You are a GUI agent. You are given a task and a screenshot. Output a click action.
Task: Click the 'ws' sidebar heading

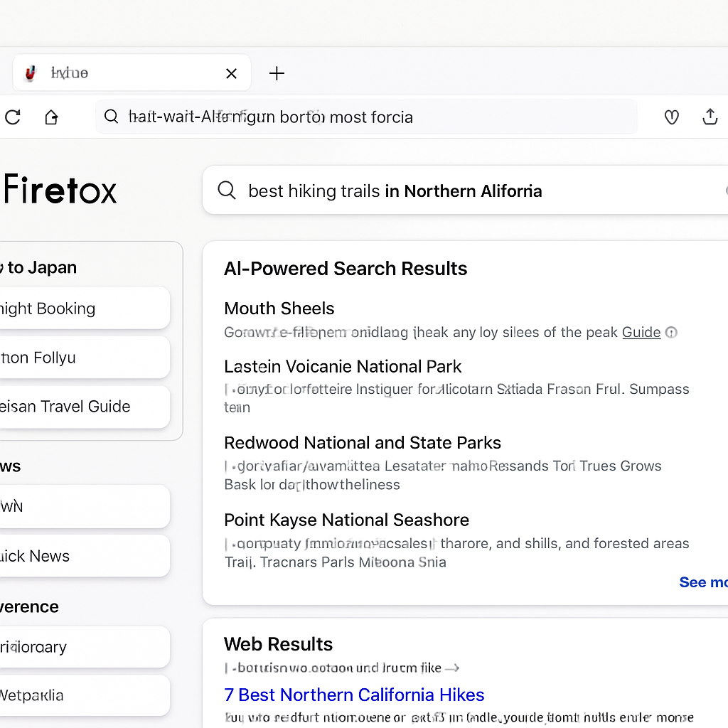[10, 466]
